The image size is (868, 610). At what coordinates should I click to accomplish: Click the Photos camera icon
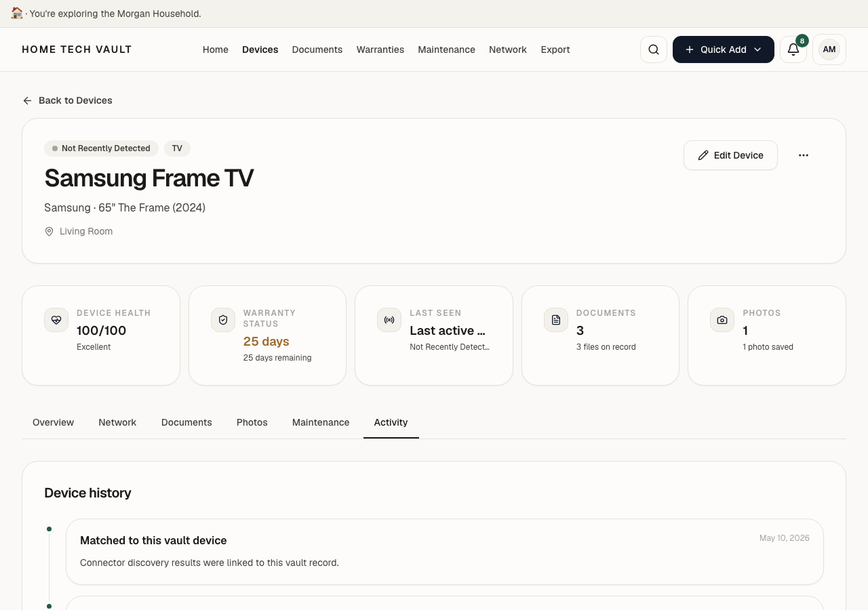[x=722, y=320]
